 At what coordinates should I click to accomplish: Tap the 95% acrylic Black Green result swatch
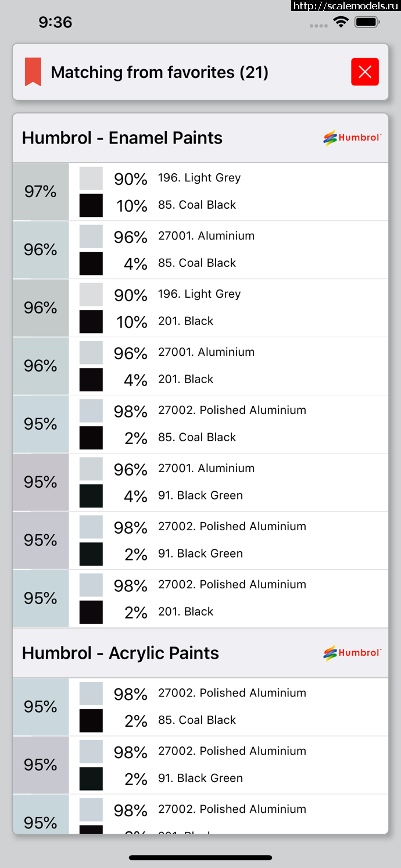(41, 765)
